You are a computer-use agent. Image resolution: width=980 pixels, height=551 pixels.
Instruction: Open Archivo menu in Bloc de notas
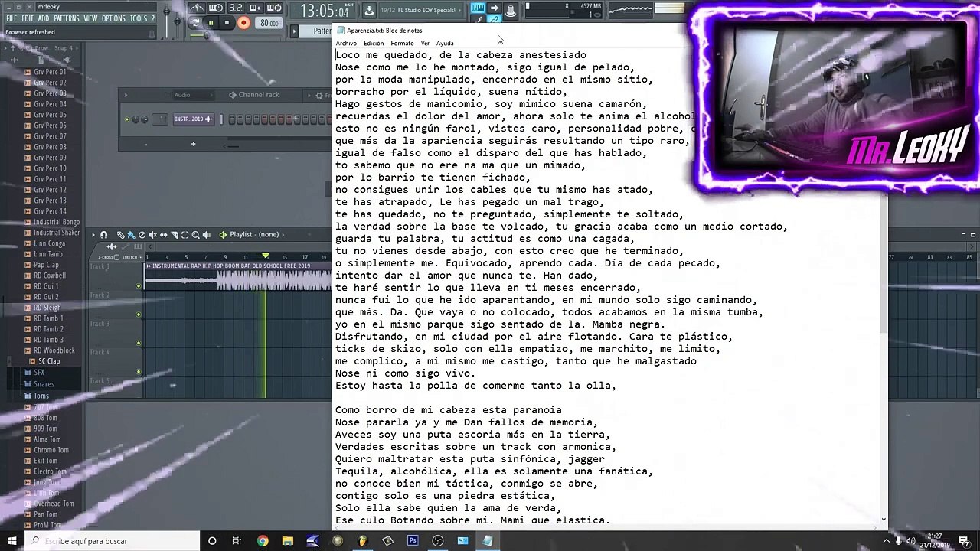[x=346, y=43]
